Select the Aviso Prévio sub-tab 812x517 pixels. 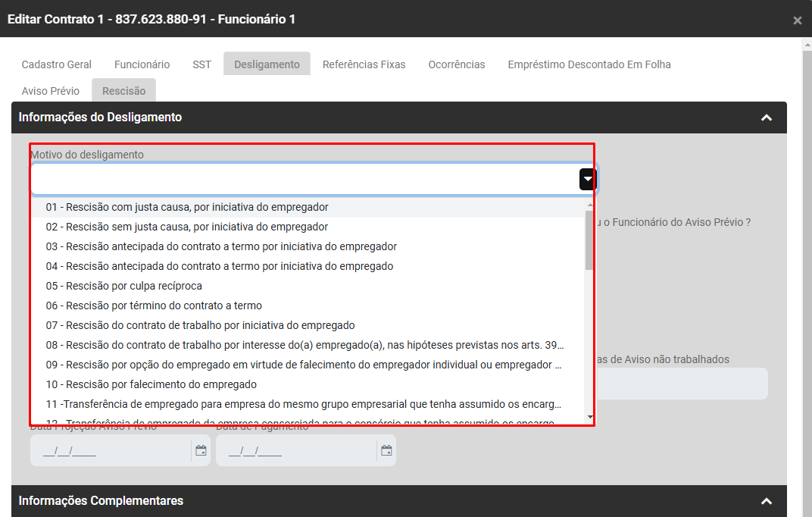pyautogui.click(x=51, y=91)
